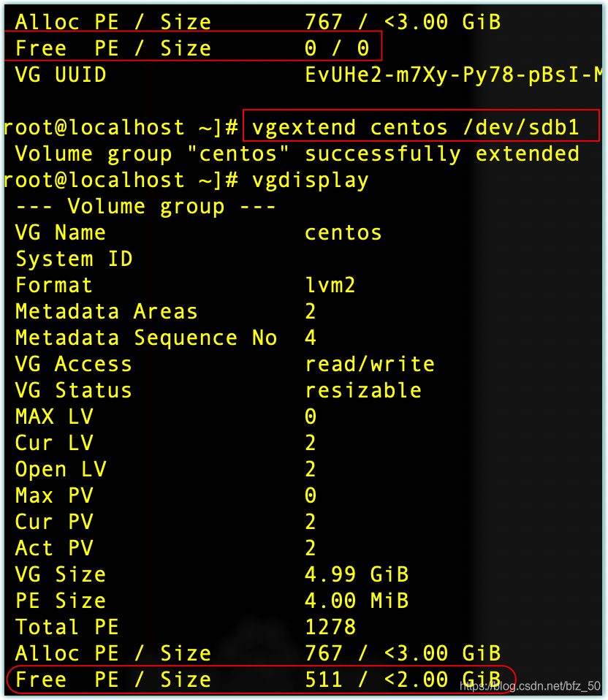The image size is (608, 700).
Task: Click 'Alloc PE / Size' label above the '0 / 0' line
Action: point(113,23)
